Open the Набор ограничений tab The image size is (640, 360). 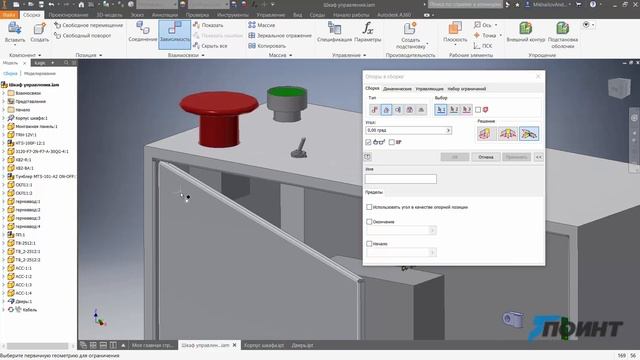click(467, 89)
